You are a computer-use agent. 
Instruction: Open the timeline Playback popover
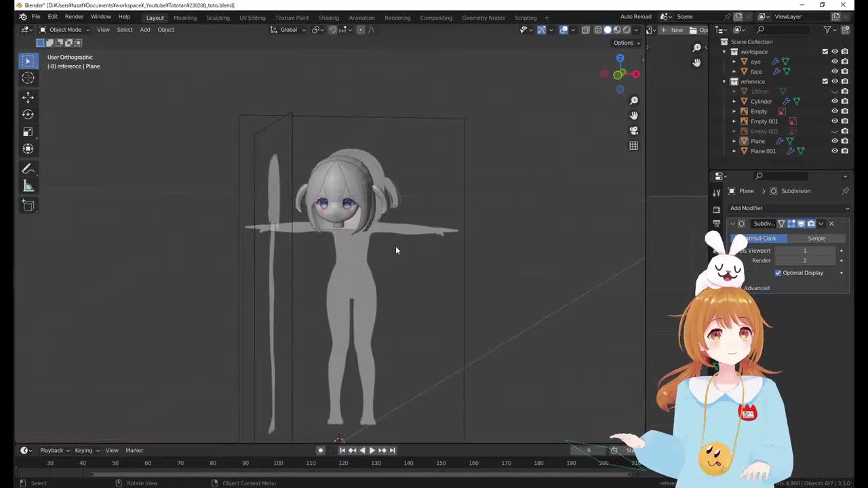(54, 450)
